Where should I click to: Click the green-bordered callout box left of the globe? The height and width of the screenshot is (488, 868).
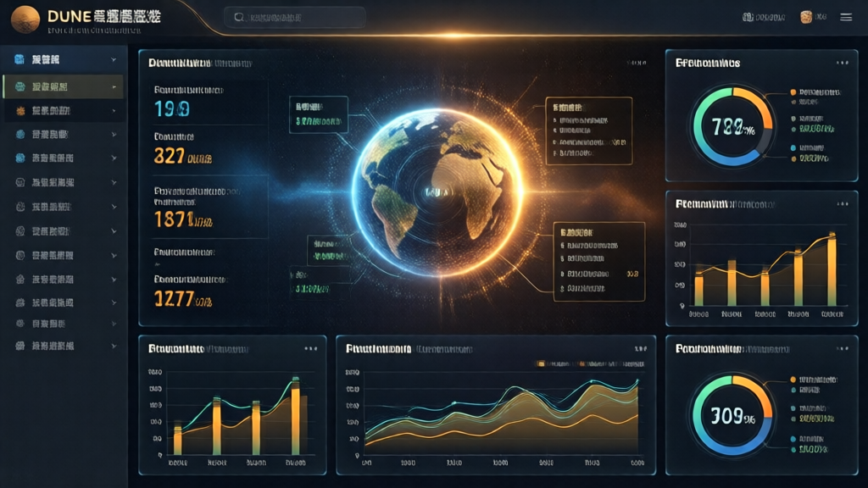point(318,114)
